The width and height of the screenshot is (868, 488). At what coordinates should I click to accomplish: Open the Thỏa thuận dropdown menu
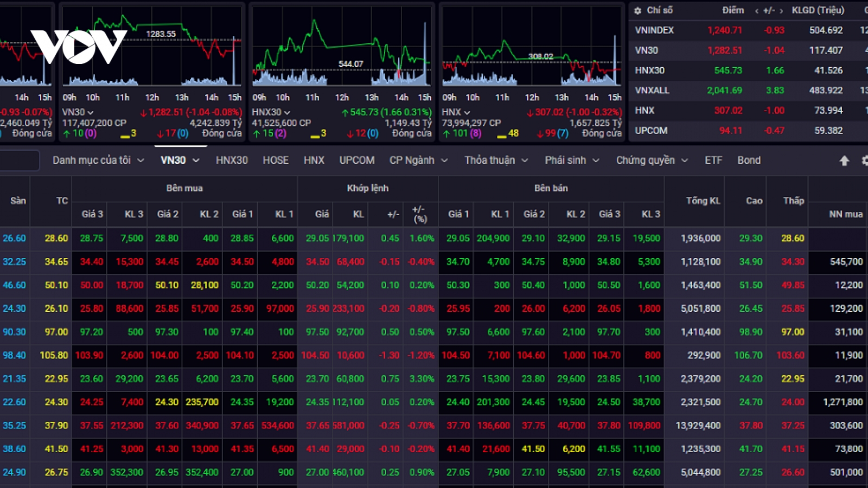(496, 160)
